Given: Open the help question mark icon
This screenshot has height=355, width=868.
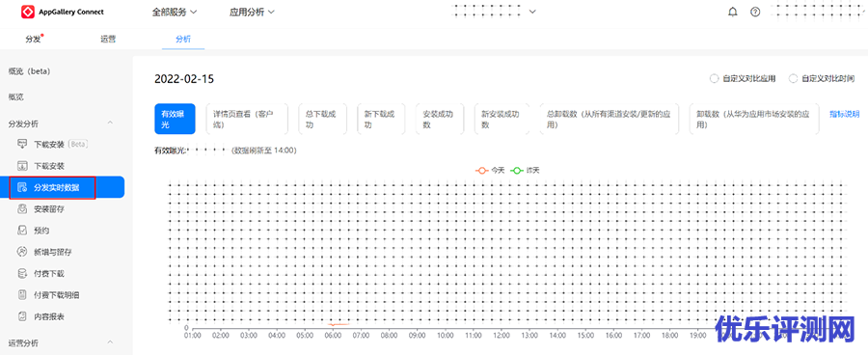Looking at the screenshot, I should 755,12.
